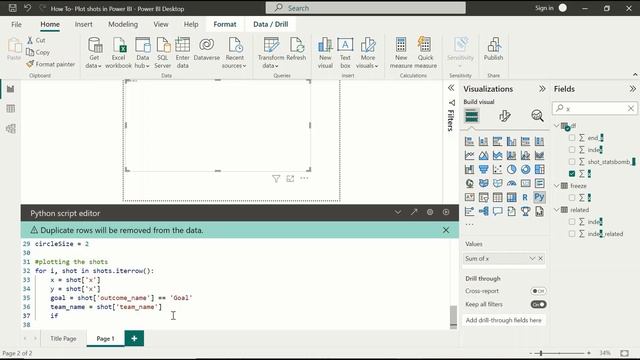Switch to the View ribbon tab
Image resolution: width=640 pixels, height=360 pixels.
pyautogui.click(x=161, y=24)
